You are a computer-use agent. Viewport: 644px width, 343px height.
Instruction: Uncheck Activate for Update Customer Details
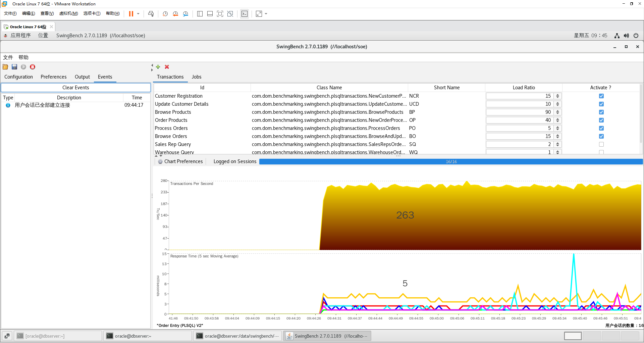pyautogui.click(x=601, y=104)
